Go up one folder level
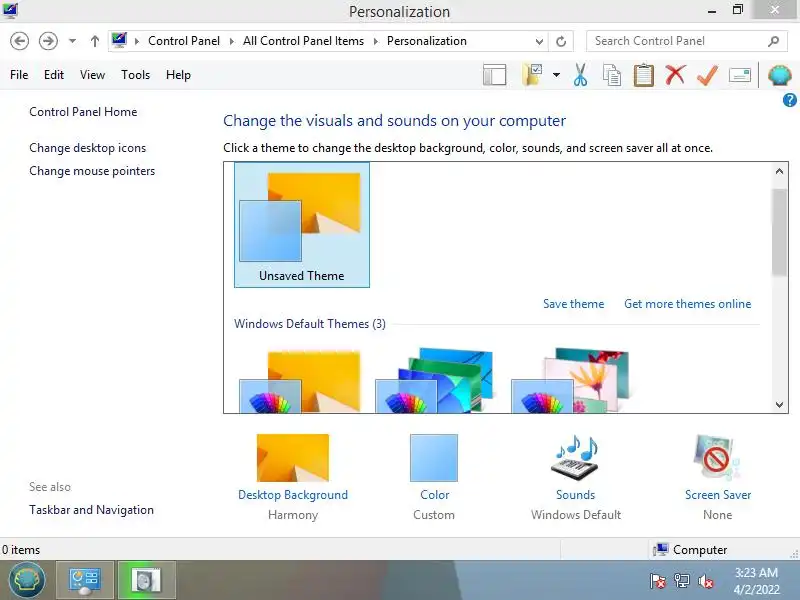The width and height of the screenshot is (800, 600). pyautogui.click(x=94, y=41)
